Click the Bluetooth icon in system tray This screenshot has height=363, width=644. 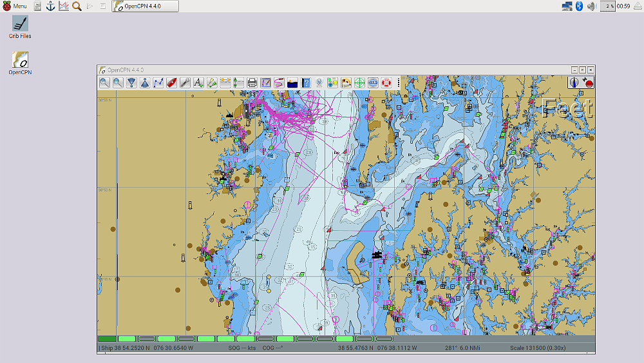coord(579,6)
